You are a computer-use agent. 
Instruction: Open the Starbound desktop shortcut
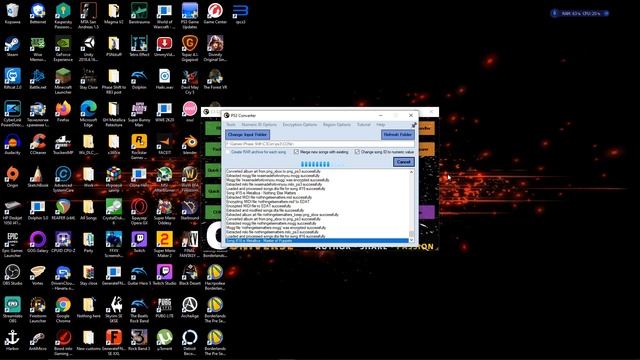pyautogui.click(x=190, y=209)
